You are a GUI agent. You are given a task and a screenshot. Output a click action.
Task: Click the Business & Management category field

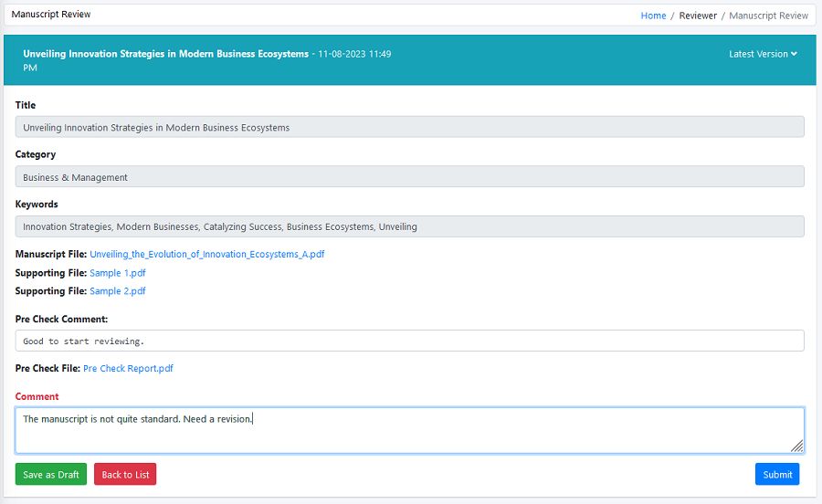pyautogui.click(x=409, y=177)
